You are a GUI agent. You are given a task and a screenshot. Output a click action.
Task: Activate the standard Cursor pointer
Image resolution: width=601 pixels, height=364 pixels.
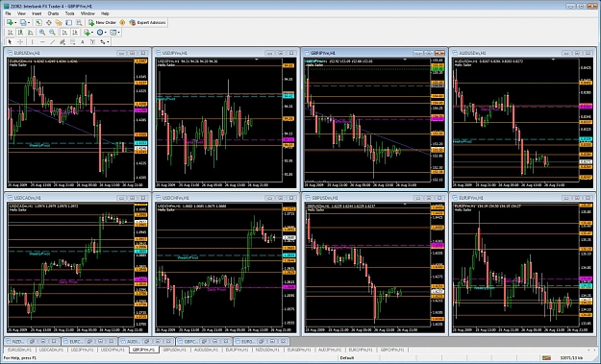[x=10, y=42]
